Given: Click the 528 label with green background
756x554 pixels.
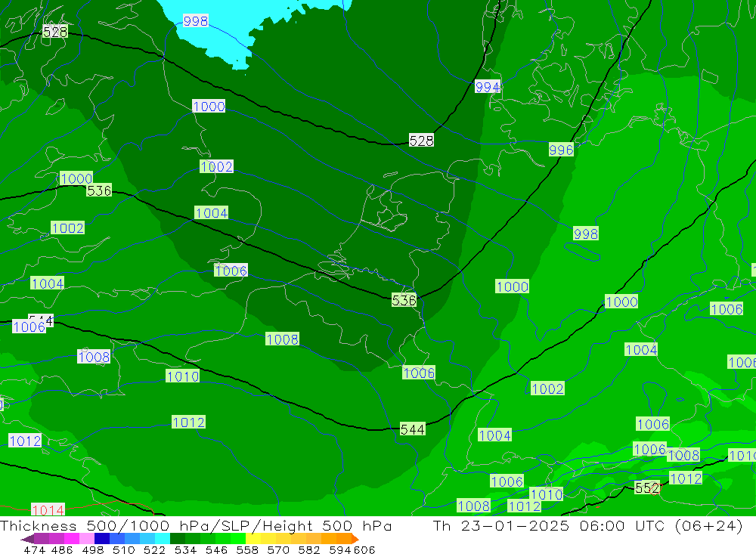Looking at the screenshot, I should [x=54, y=32].
